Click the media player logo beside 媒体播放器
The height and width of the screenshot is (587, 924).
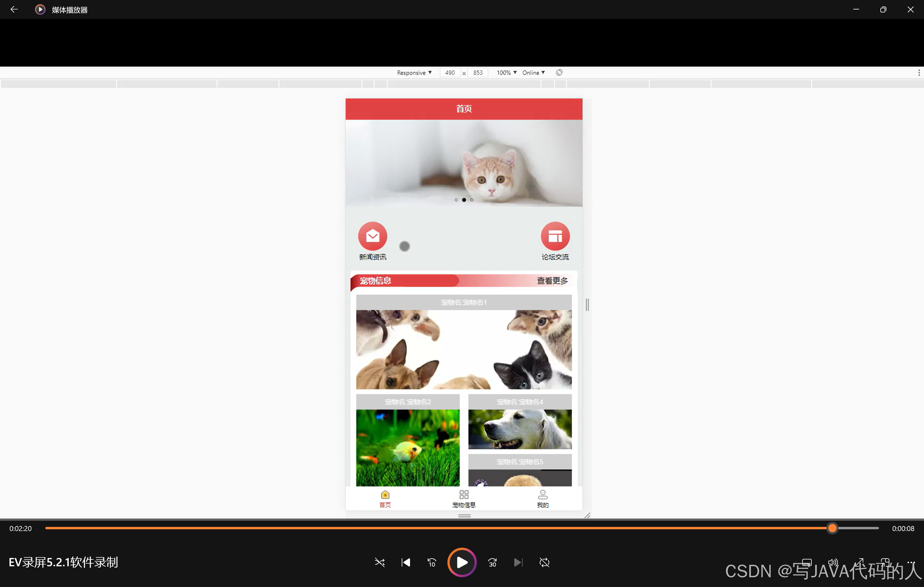click(x=40, y=9)
